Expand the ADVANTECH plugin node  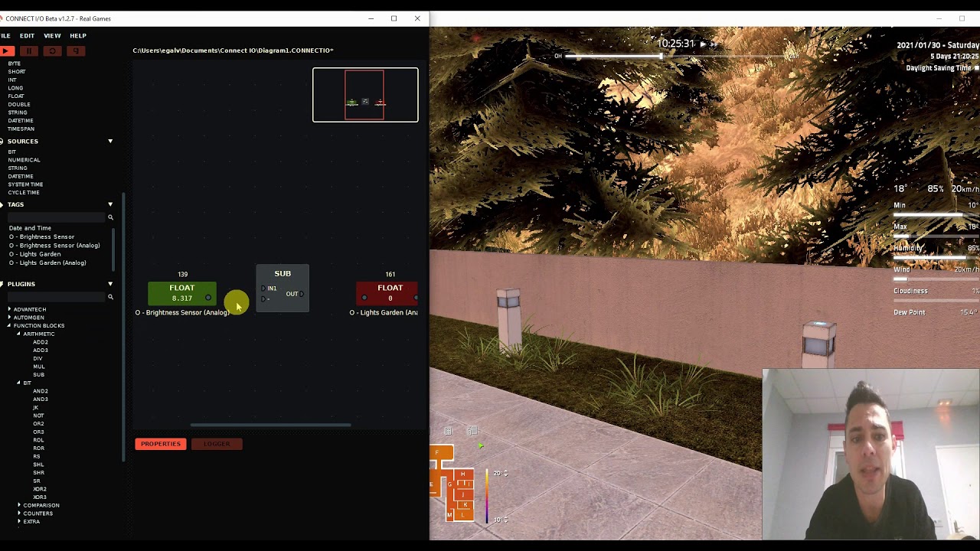pyautogui.click(x=9, y=309)
